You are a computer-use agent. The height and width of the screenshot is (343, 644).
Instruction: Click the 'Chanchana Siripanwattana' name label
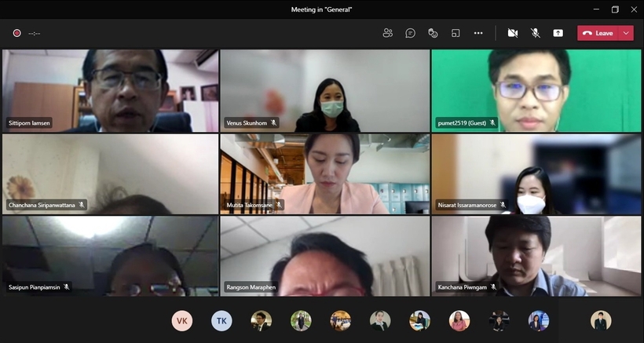coord(42,204)
